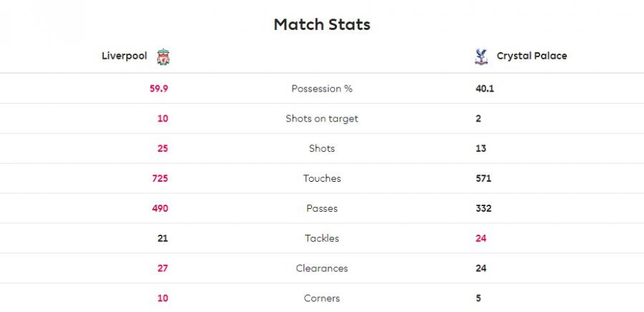Click the Liverpool club crest icon
This screenshot has height=312, width=644.
pos(163,57)
